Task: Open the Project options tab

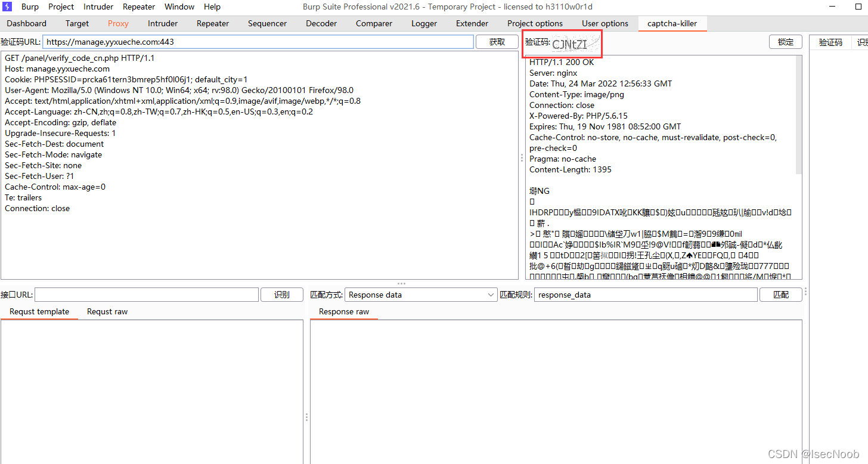Action: (x=535, y=23)
